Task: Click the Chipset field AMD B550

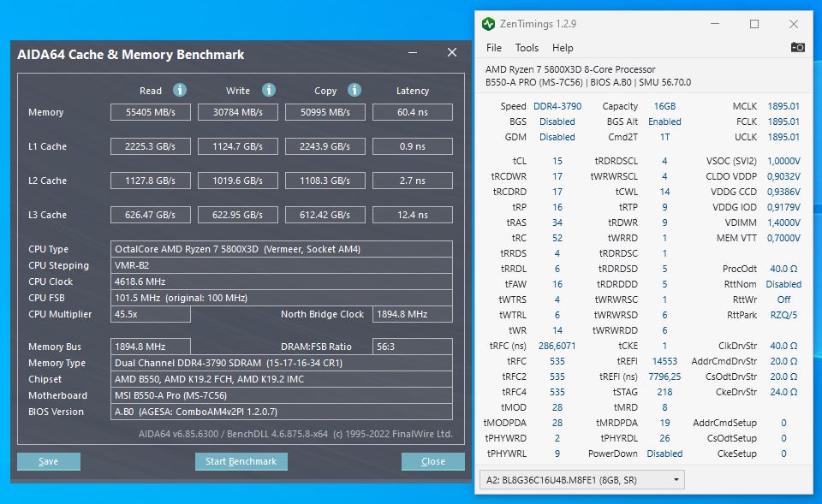Action: click(282, 379)
